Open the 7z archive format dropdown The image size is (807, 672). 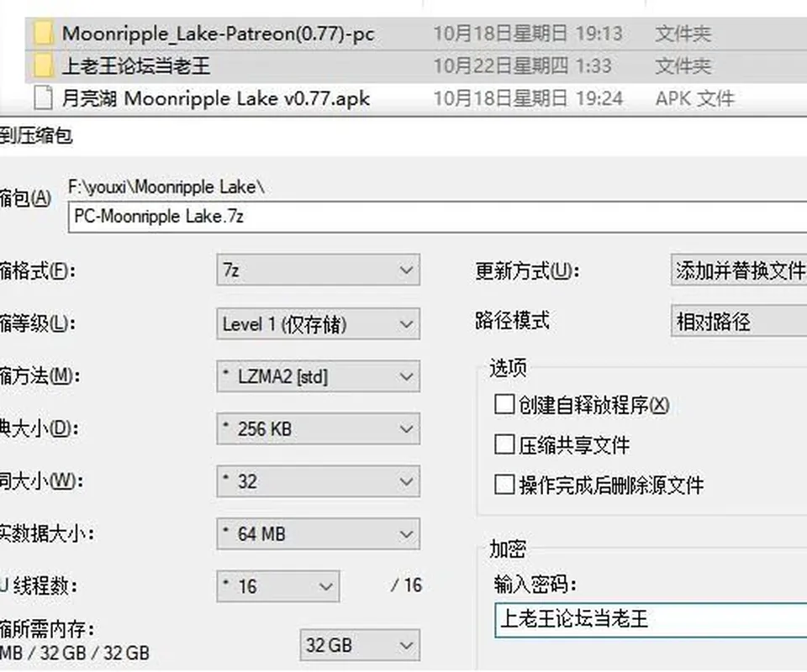(318, 270)
